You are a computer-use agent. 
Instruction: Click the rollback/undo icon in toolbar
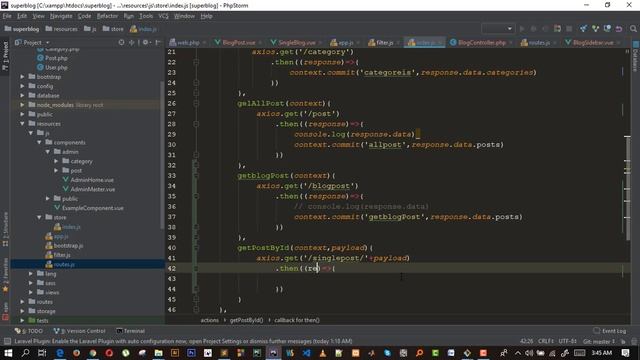[x=619, y=29]
